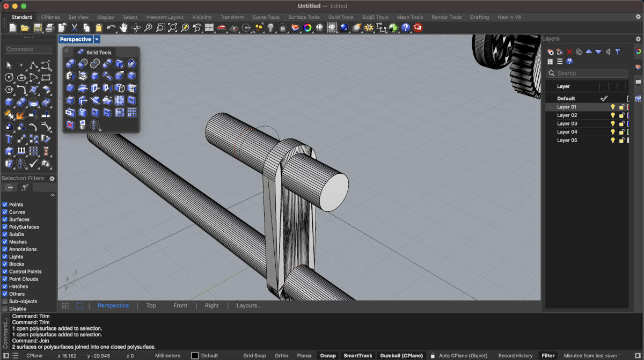The image size is (644, 360).
Task: Click Layer 01 red color swatch
Action: (x=628, y=107)
